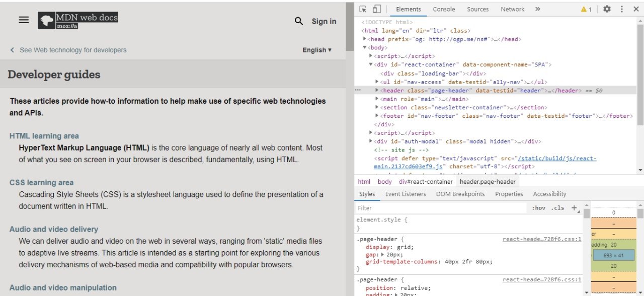Image resolution: width=644 pixels, height=296 pixels.
Task: Expand the gap property shorthand
Action: [x=382, y=255]
